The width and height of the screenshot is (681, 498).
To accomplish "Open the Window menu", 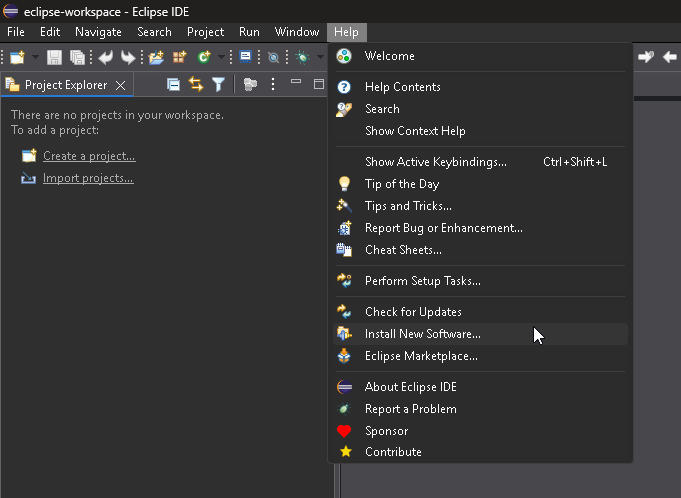I will point(297,32).
